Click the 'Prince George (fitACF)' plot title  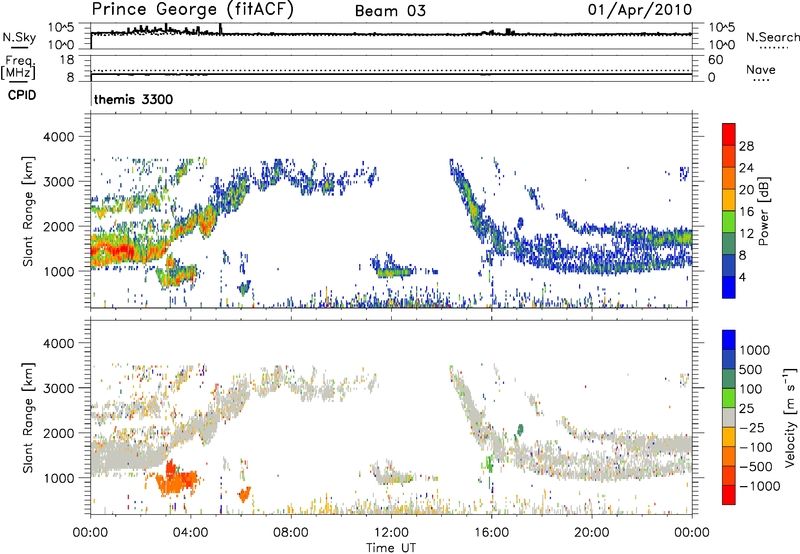pyautogui.click(x=192, y=10)
